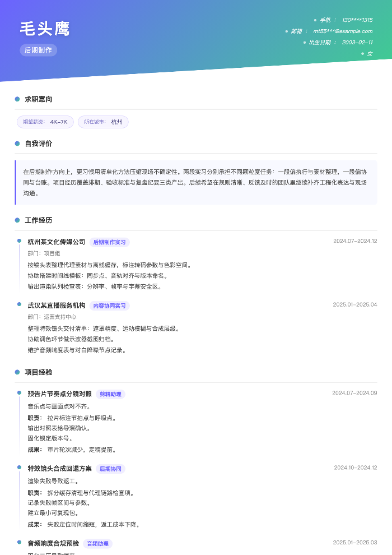The width and height of the screenshot is (392, 555).
Task: Click result line 失败定位时间缩短，返工成本下降
Action: (x=94, y=525)
